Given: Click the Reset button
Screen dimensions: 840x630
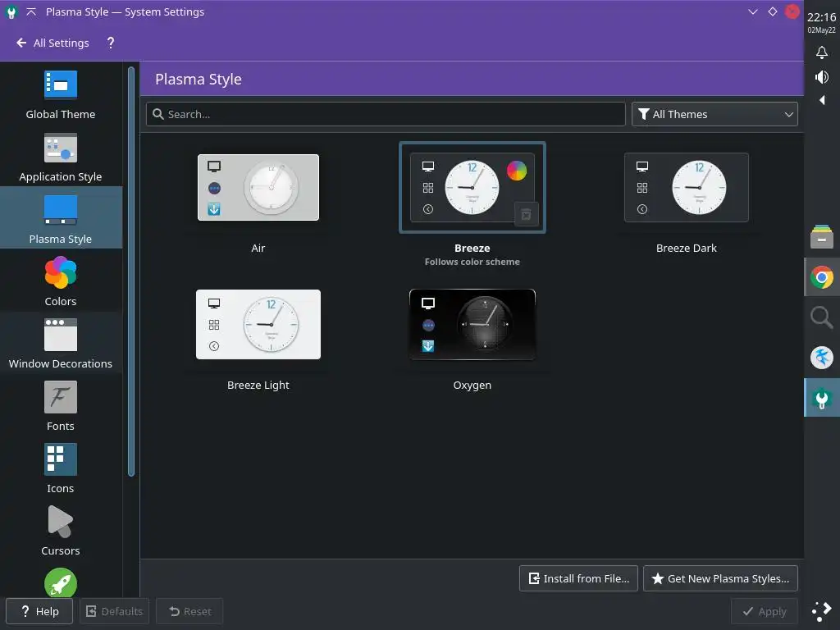Looking at the screenshot, I should [x=189, y=611].
